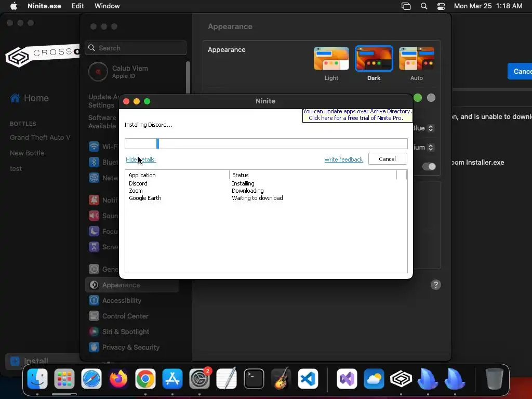The width and height of the screenshot is (532, 399).
Task: Click the Control Center sidebar icon
Action: click(x=94, y=316)
